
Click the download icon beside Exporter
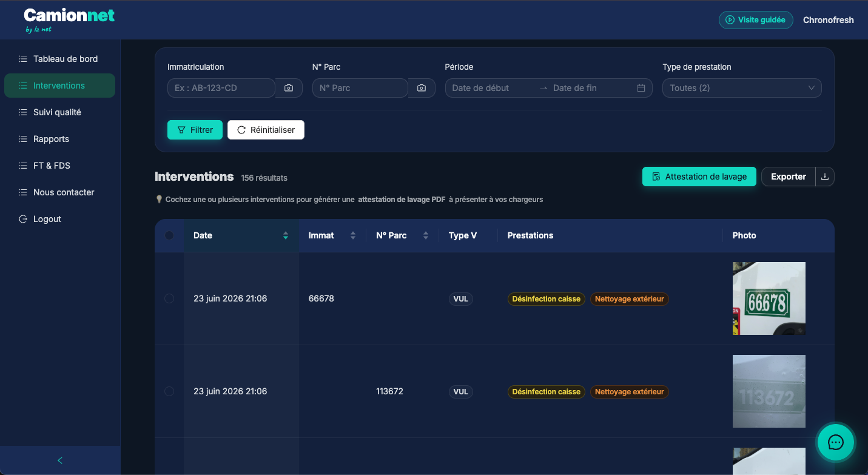(x=825, y=177)
